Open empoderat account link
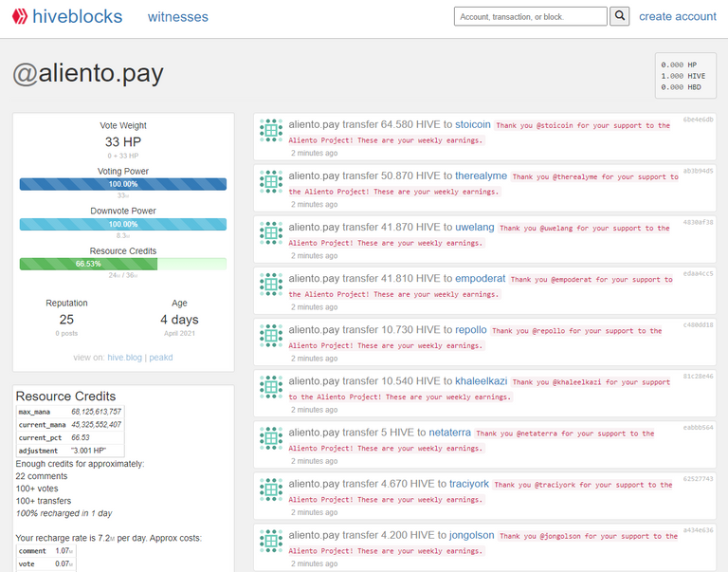 pyautogui.click(x=480, y=278)
